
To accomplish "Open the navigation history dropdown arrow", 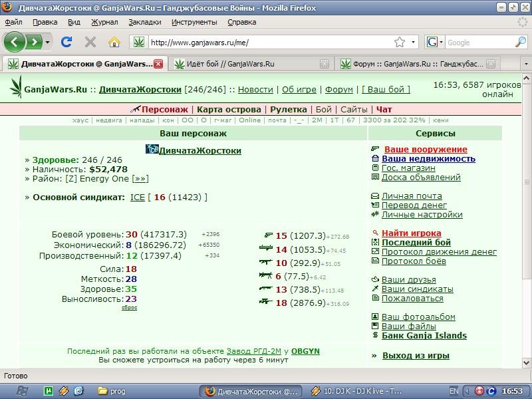I will [x=47, y=42].
